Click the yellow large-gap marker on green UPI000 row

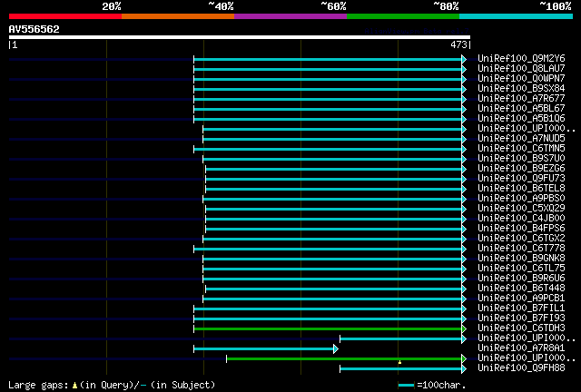coord(399,362)
